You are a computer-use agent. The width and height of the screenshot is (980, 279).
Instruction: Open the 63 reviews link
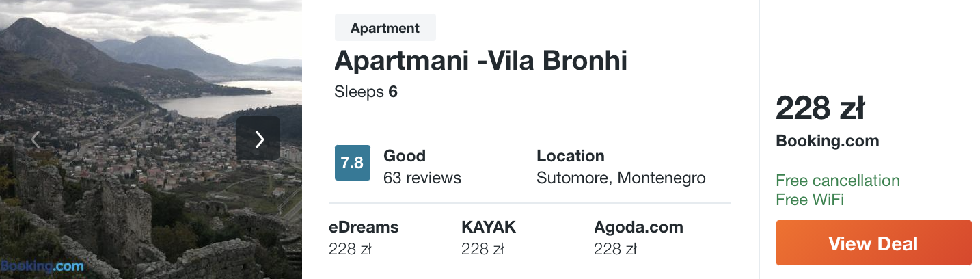[x=422, y=178]
